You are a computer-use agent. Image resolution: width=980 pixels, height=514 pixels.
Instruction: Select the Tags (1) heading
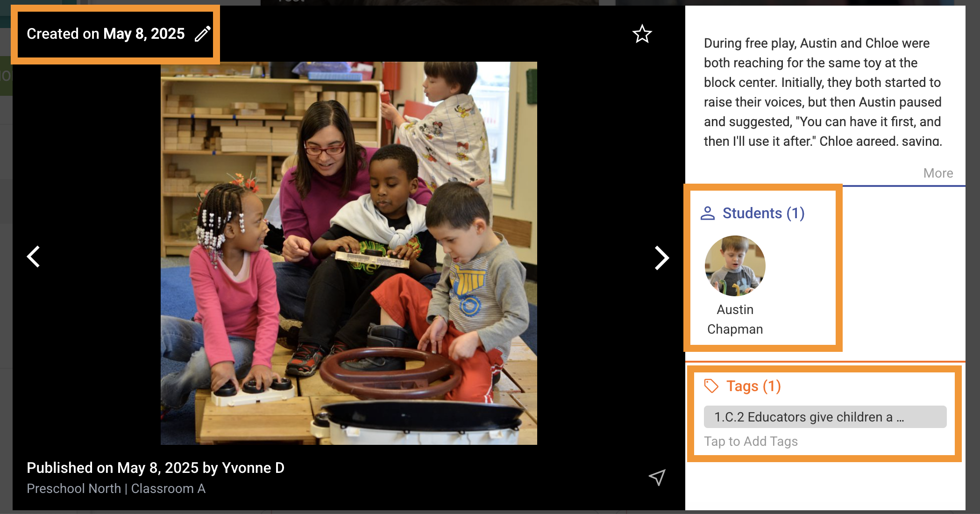pos(753,386)
